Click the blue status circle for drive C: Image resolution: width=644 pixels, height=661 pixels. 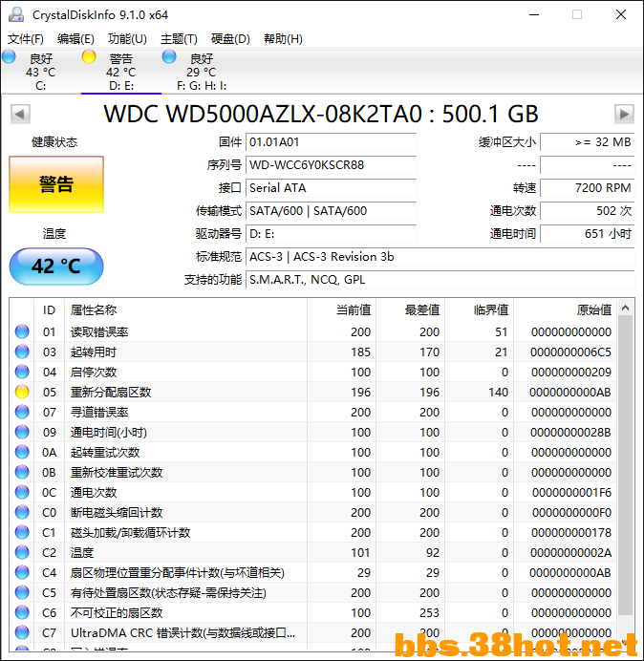(9, 56)
